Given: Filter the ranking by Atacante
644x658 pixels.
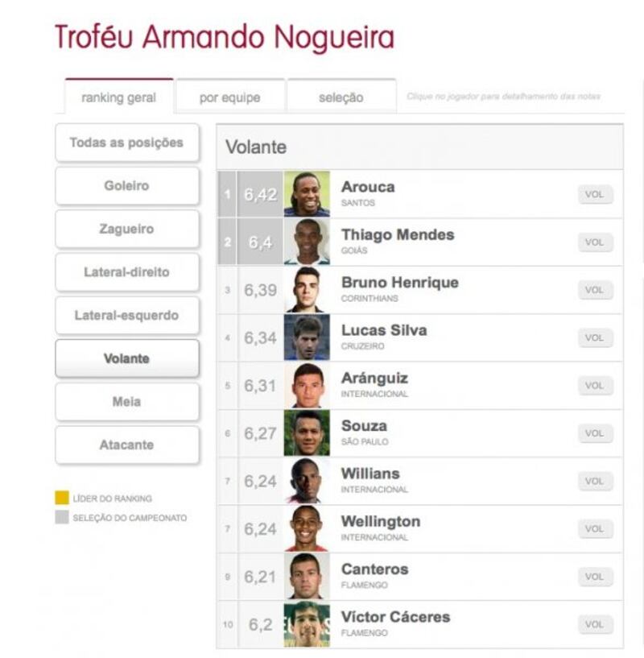Looking at the screenshot, I should [x=126, y=445].
